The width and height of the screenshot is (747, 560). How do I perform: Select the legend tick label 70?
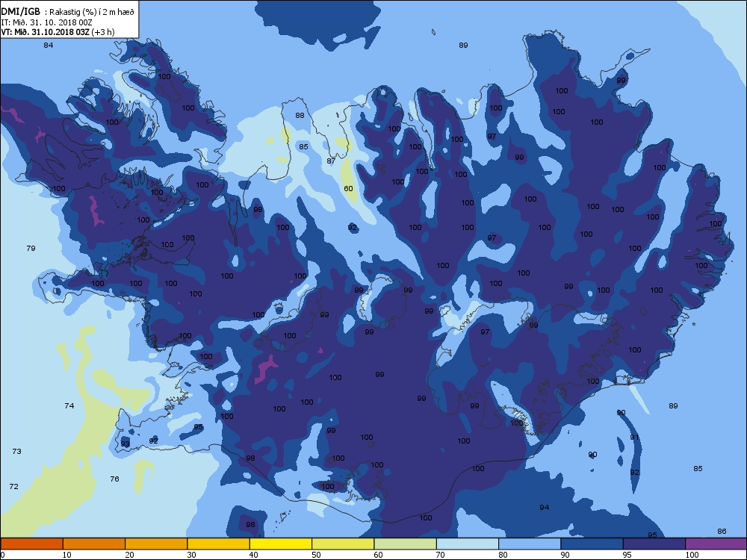click(441, 555)
